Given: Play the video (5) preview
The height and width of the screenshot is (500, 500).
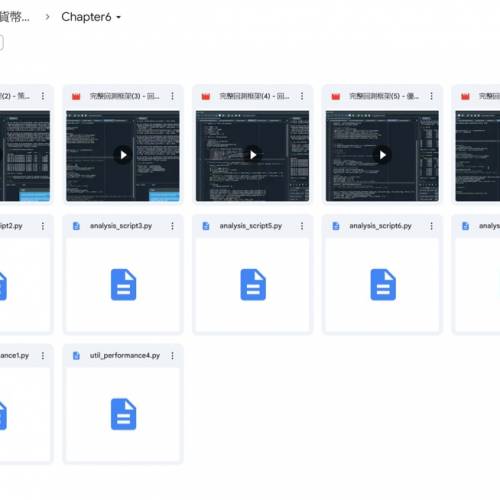Looking at the screenshot, I should point(382,156).
